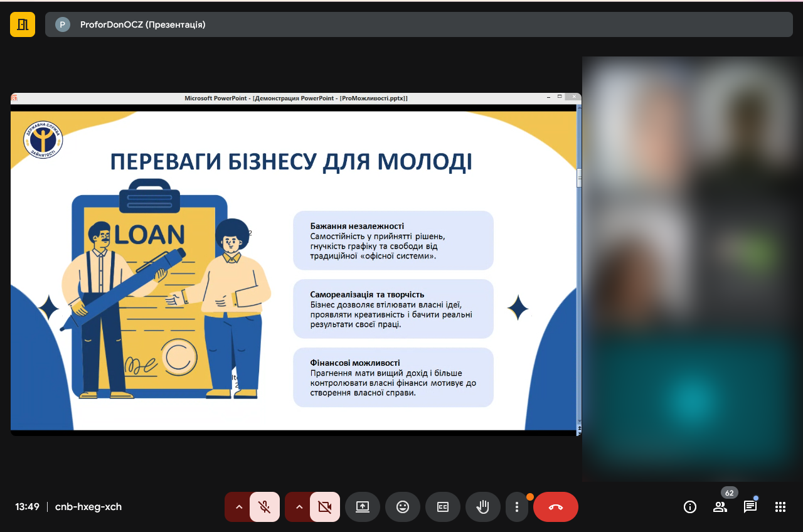The height and width of the screenshot is (532, 803).
Task: Turn on the camera
Action: pyautogui.click(x=324, y=507)
